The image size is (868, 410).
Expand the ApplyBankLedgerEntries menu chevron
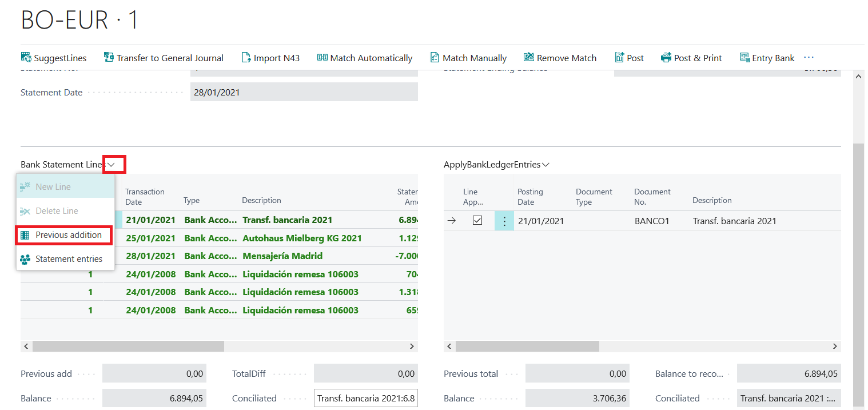pos(546,165)
